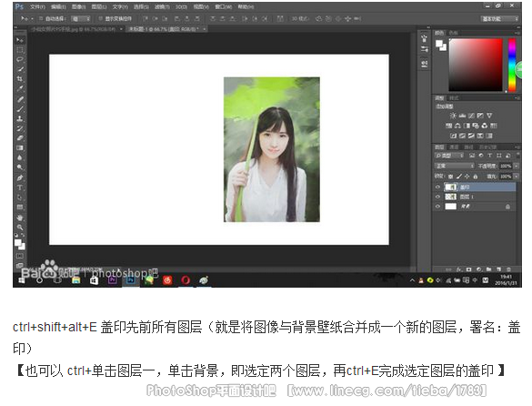This screenshot has height=406, width=532.
Task: Add a Brightness/Contrast adjustment
Action: 453,116
